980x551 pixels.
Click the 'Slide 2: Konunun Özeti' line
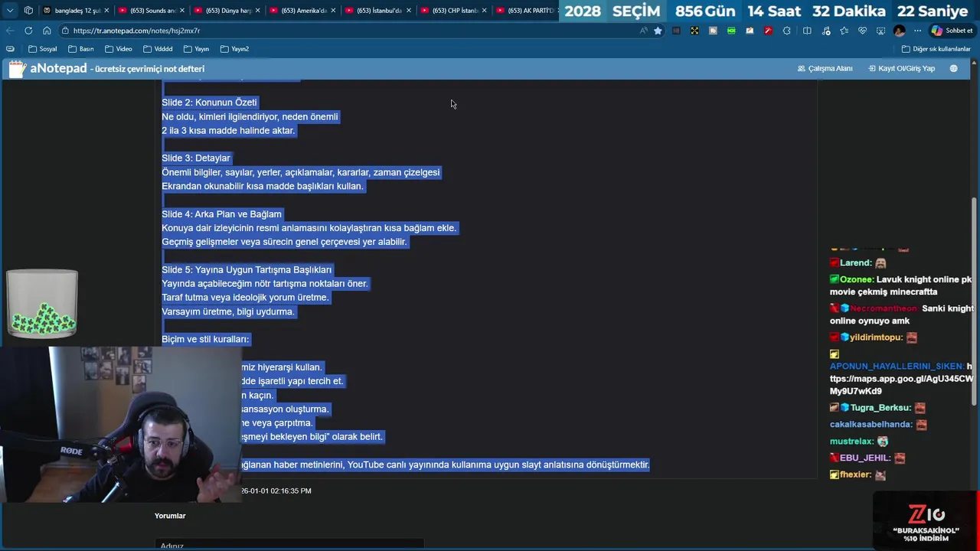[x=209, y=103]
